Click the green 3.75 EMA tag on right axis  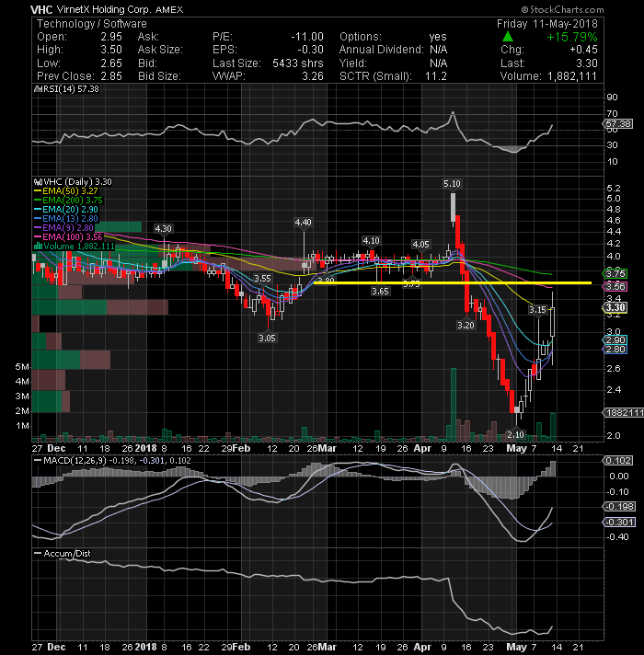click(615, 273)
